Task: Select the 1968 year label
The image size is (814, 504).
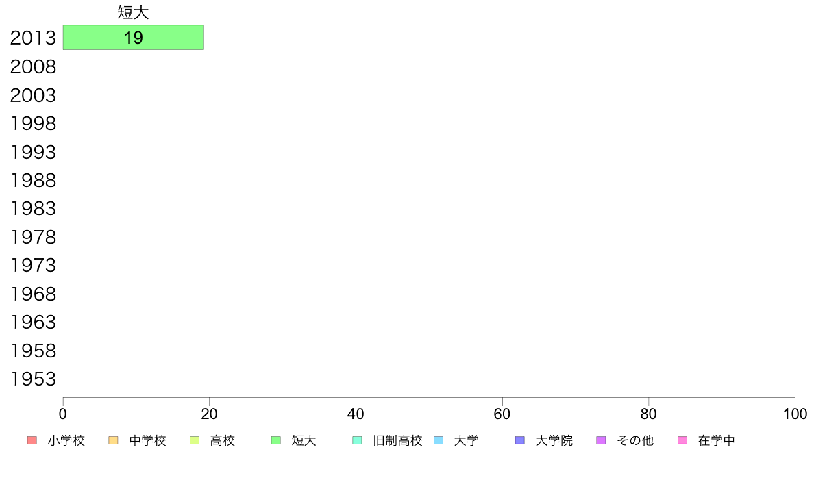Action: click(33, 294)
